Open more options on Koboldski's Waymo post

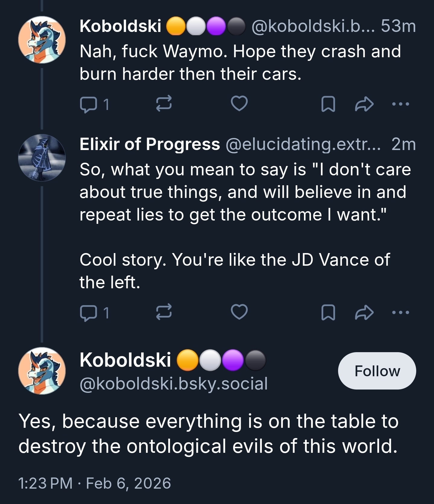point(401,104)
